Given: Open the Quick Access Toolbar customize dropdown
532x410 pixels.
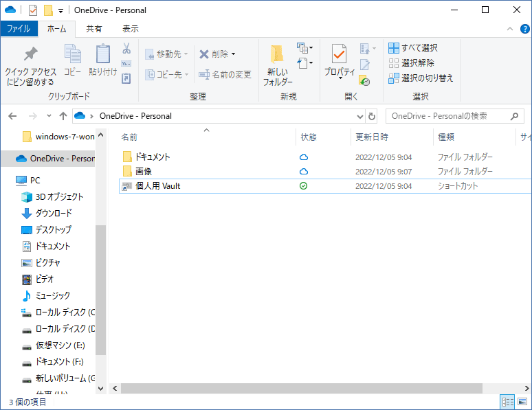Looking at the screenshot, I should [x=60, y=11].
